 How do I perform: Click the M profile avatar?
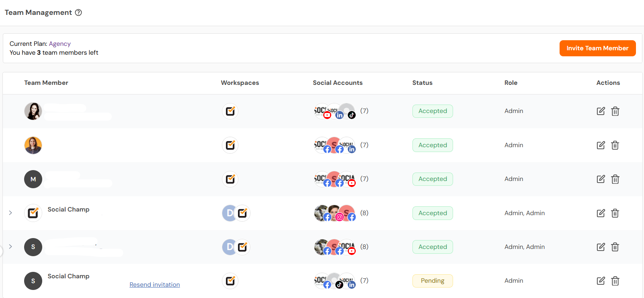tap(33, 179)
